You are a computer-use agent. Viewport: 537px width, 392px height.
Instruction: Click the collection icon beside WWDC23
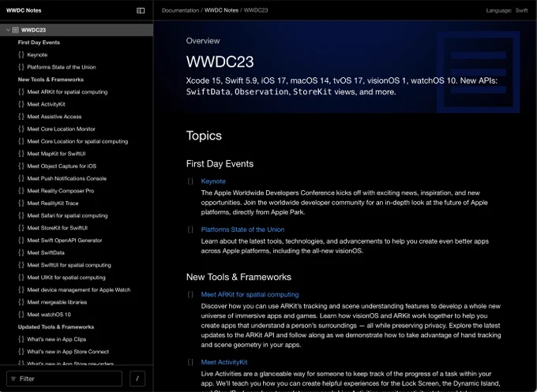pyautogui.click(x=16, y=30)
